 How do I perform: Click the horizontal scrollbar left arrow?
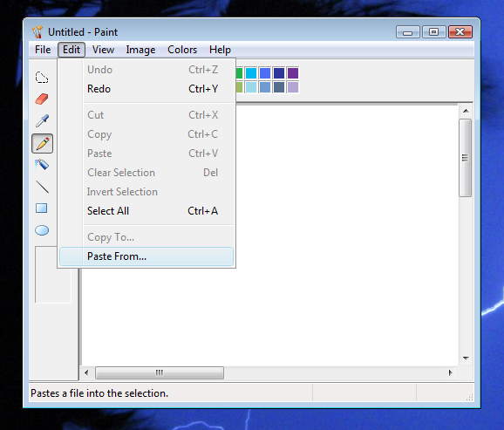[86, 372]
